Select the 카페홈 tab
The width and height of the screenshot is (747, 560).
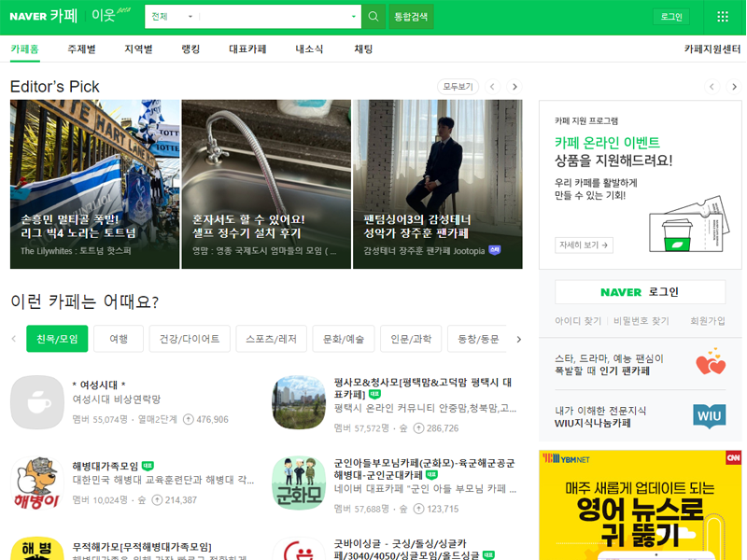(25, 49)
